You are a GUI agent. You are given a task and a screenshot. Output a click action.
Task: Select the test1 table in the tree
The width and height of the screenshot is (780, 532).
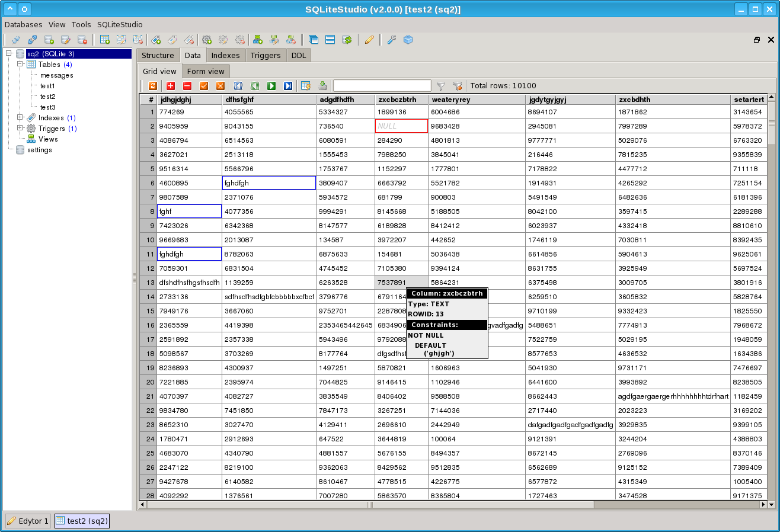point(47,86)
